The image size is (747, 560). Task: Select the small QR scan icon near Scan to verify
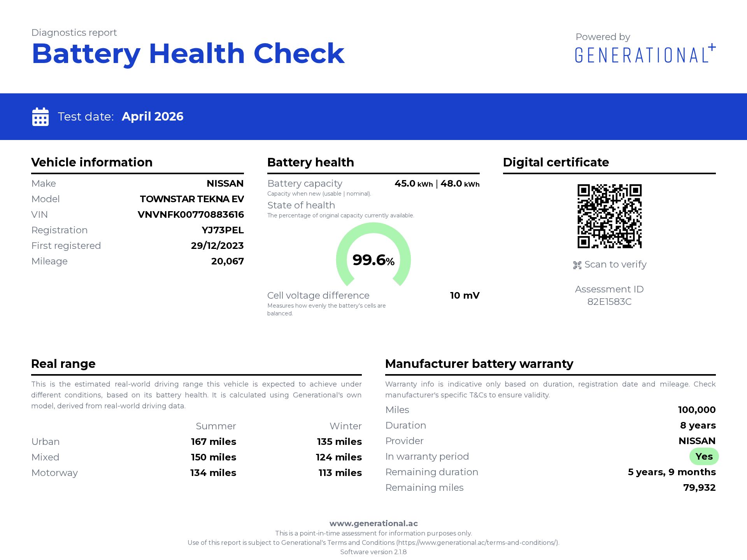577,264
